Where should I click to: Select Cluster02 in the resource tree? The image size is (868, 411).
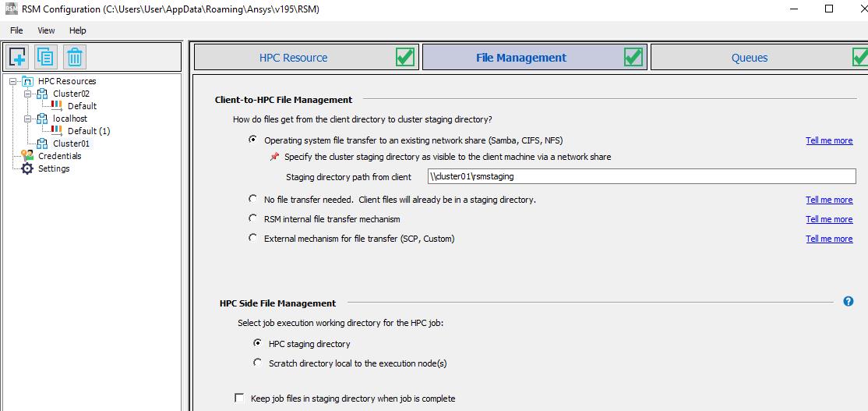[71, 94]
